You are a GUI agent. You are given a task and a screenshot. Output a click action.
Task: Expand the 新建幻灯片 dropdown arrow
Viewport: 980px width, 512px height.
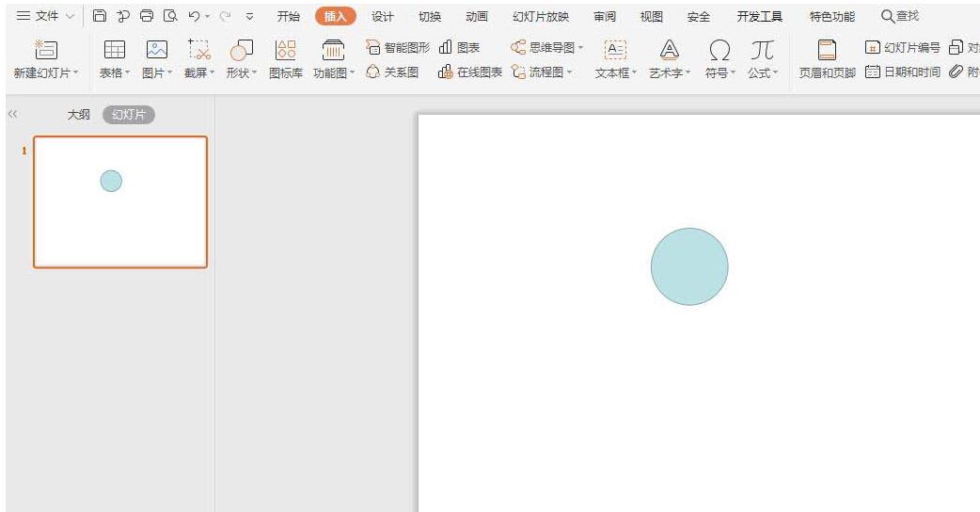(x=75, y=72)
